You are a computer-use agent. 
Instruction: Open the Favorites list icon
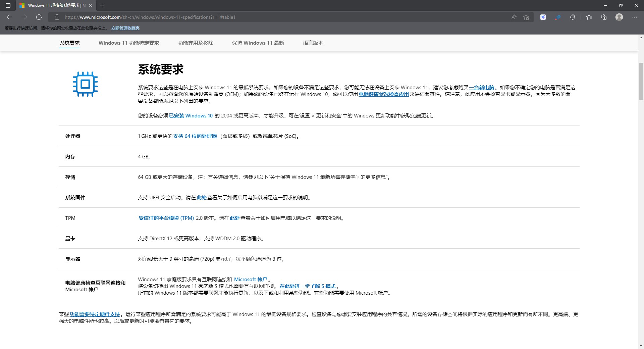(x=589, y=17)
